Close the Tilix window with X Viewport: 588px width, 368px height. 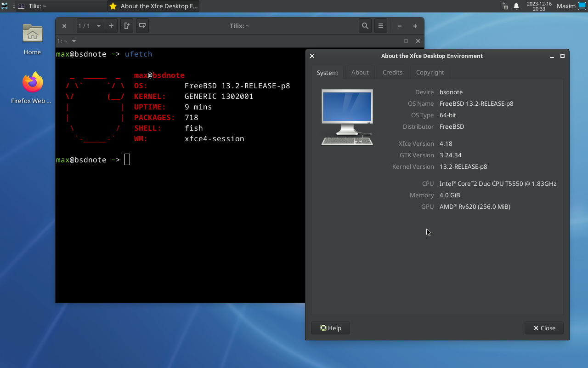[x=64, y=26]
